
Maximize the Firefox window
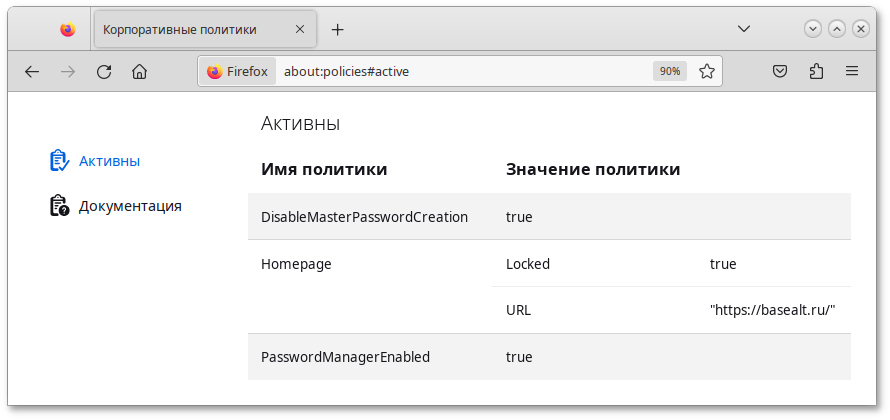click(x=837, y=29)
